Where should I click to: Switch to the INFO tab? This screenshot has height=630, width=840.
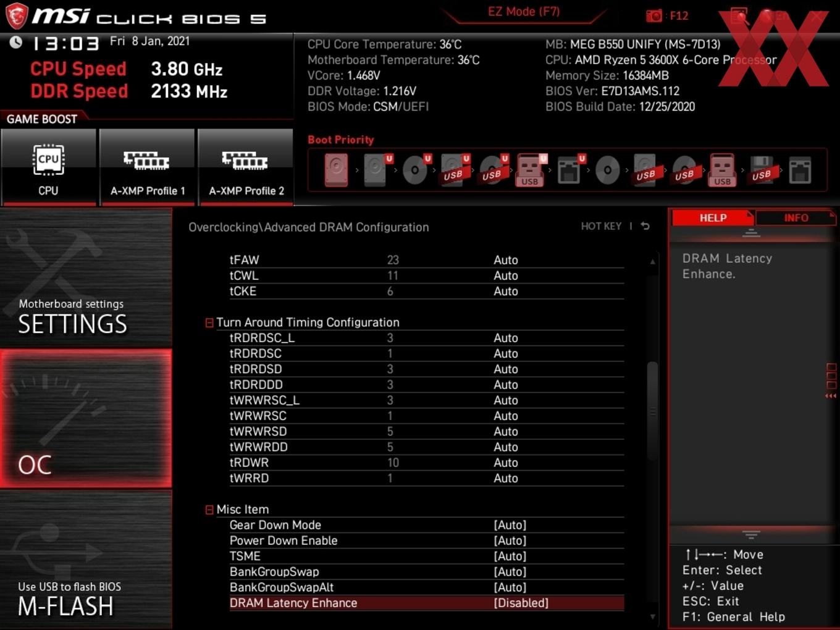point(796,218)
